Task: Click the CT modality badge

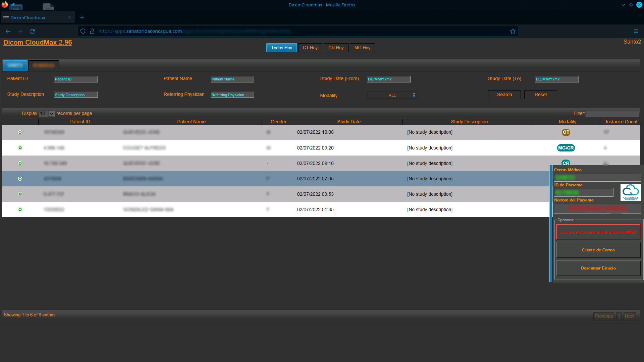Action: pyautogui.click(x=566, y=132)
